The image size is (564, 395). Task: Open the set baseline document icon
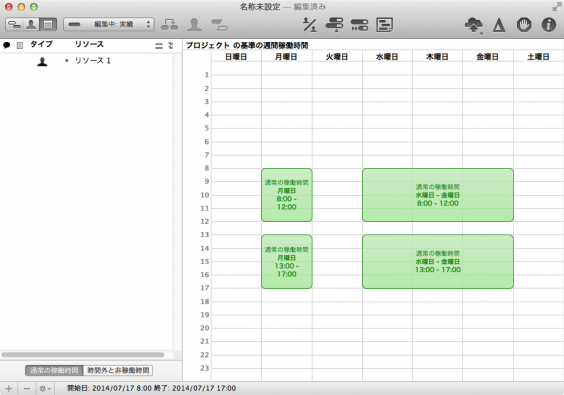384,25
